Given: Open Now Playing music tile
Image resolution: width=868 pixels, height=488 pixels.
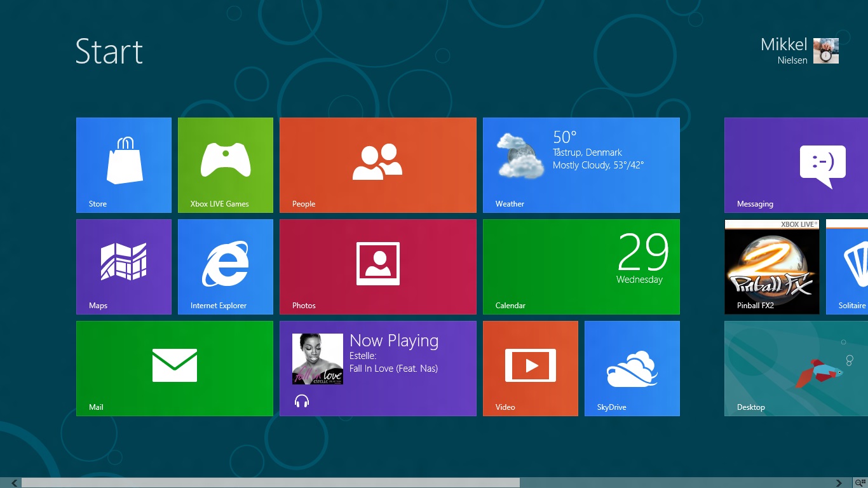Looking at the screenshot, I should coord(378,369).
